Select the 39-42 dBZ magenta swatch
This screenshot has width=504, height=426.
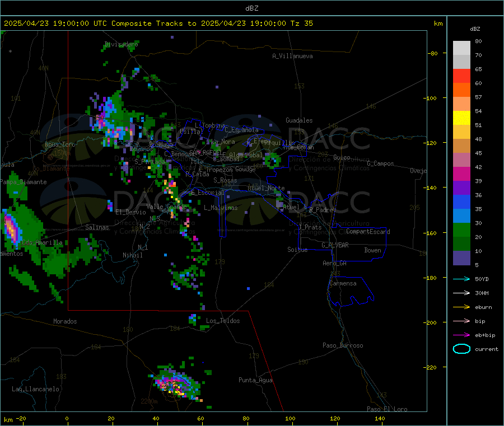[x=461, y=174]
